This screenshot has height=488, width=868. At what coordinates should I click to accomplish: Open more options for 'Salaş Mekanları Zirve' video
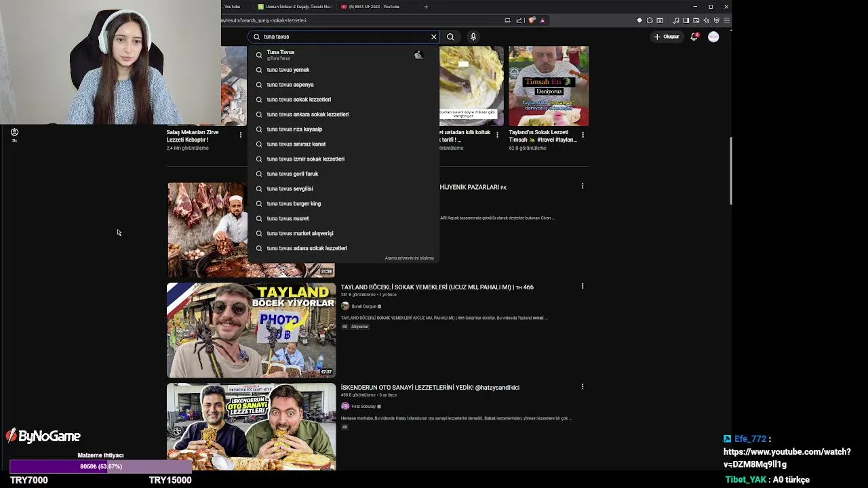coord(240,135)
